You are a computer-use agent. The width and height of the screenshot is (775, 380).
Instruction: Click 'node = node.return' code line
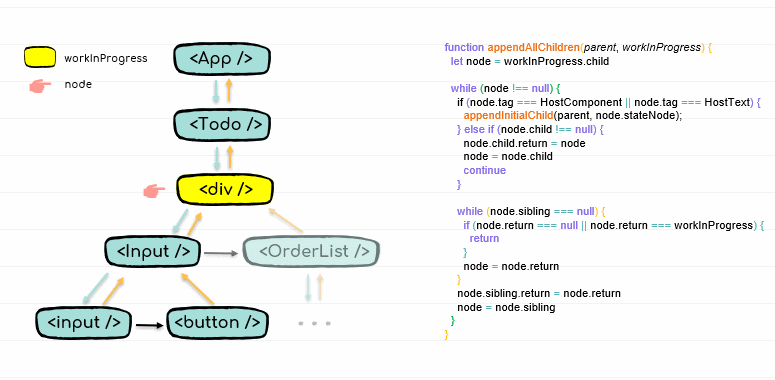(x=511, y=267)
